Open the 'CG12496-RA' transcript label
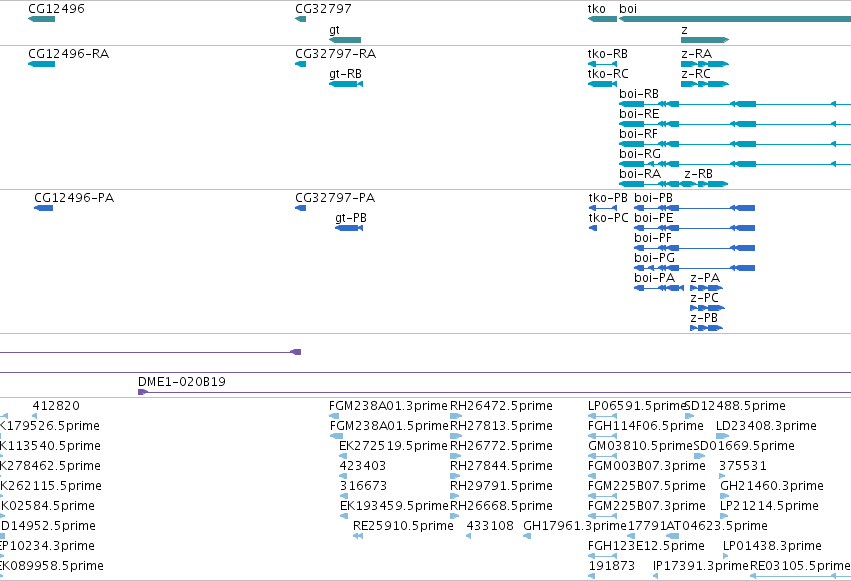The image size is (851, 581). pyautogui.click(x=68, y=54)
